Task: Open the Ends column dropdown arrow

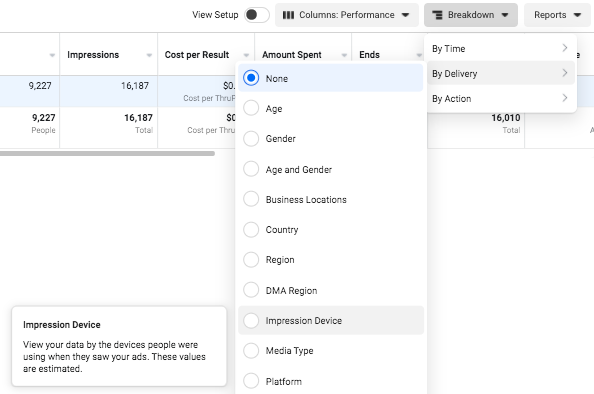Action: [x=419, y=55]
